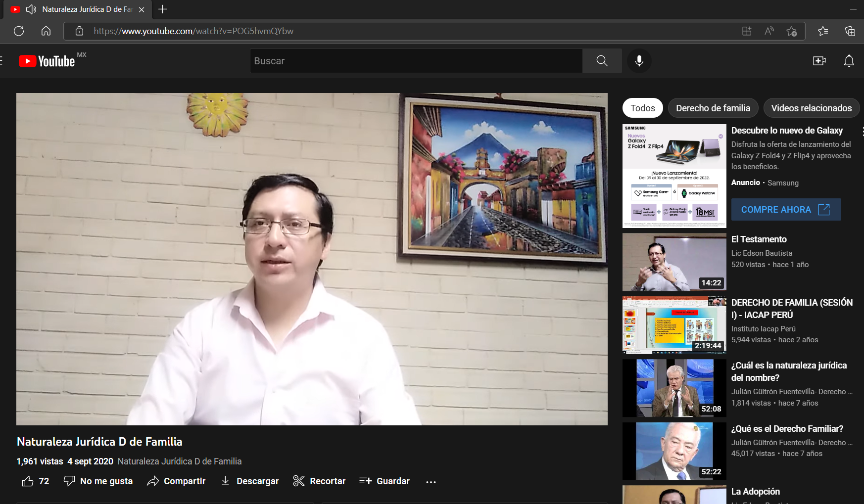Click the thumbs down No me gusta

pyautogui.click(x=98, y=481)
